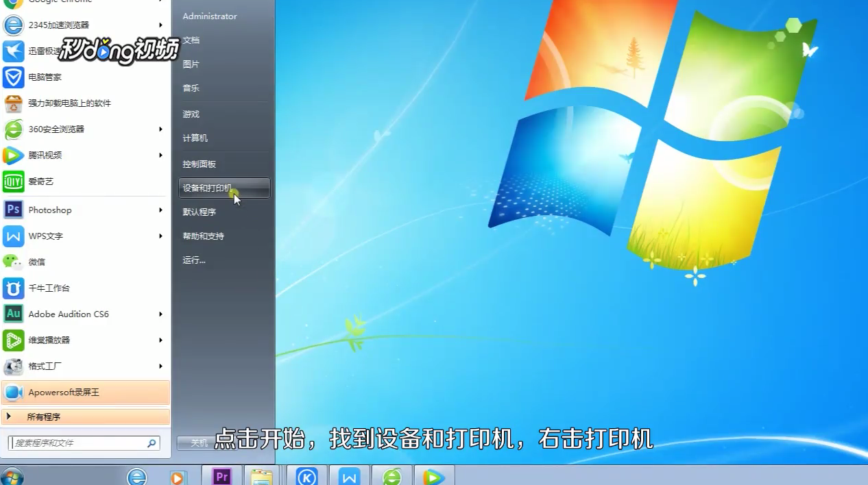Open 微信 from the Start menu
The image size is (868, 485).
[85, 262]
